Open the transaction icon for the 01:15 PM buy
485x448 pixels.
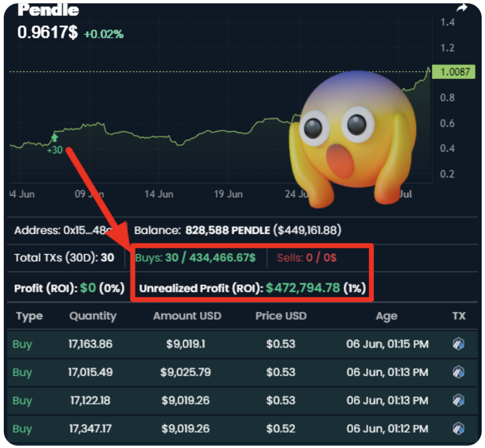point(458,344)
